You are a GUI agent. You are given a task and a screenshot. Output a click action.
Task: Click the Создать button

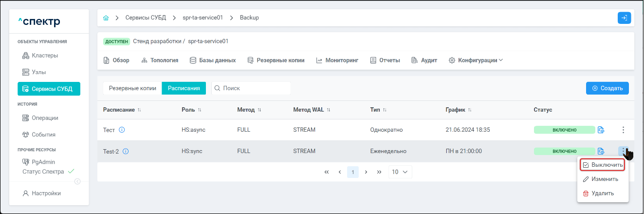coord(607,88)
